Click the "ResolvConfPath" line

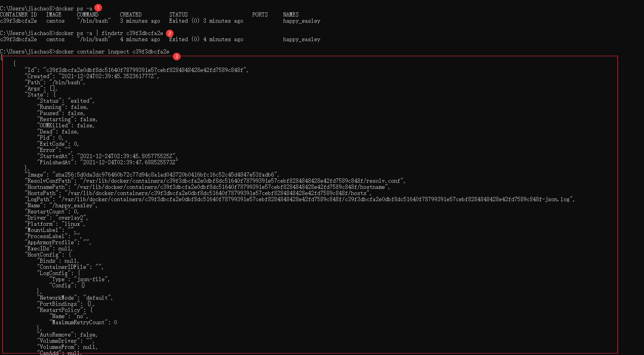coord(215,181)
